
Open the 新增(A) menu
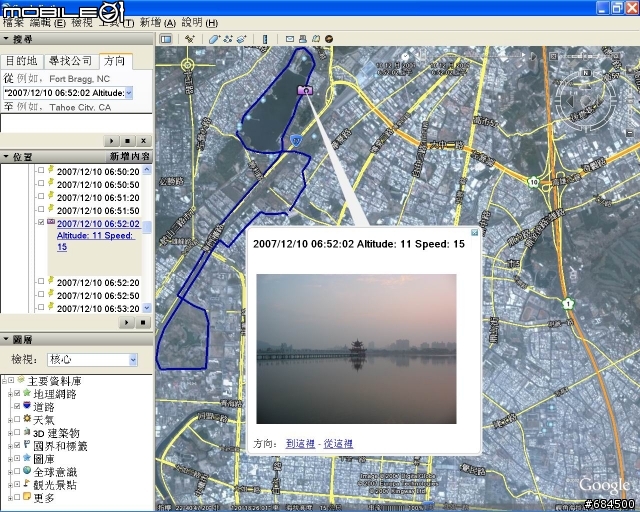click(158, 23)
